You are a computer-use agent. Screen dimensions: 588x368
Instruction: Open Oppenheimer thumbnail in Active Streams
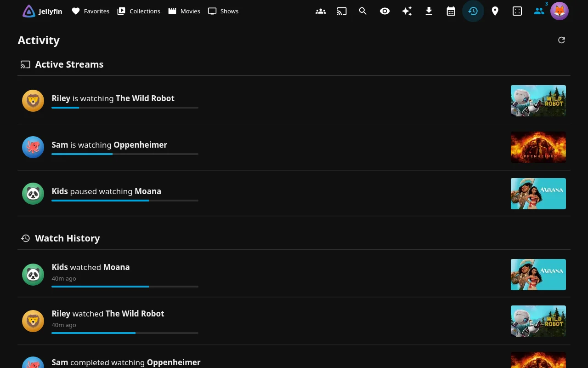[x=538, y=147]
